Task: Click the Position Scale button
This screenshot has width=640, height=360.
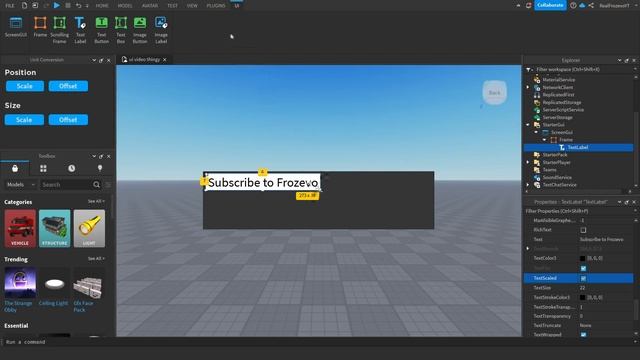Action: pos(25,86)
